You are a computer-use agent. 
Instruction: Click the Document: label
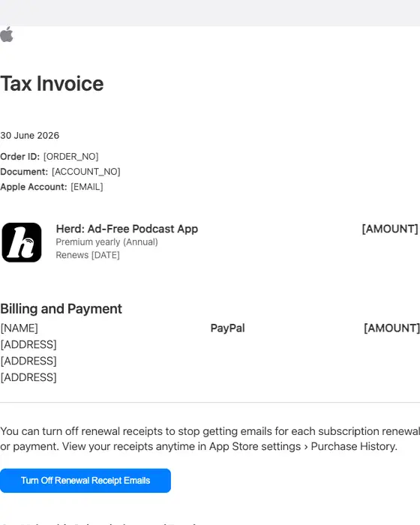[x=24, y=172]
